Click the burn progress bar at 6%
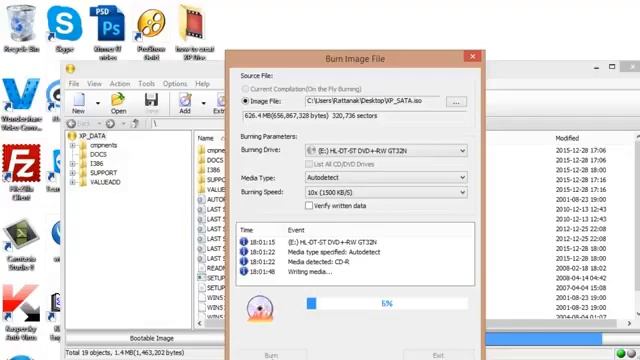640x360 pixels. [387, 303]
